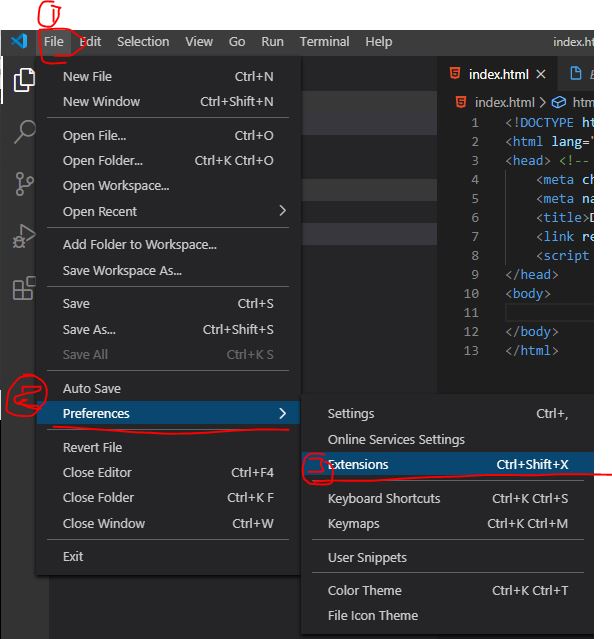The image size is (612, 639).
Task: Click the <link tag on line 7
Action: click(555, 237)
